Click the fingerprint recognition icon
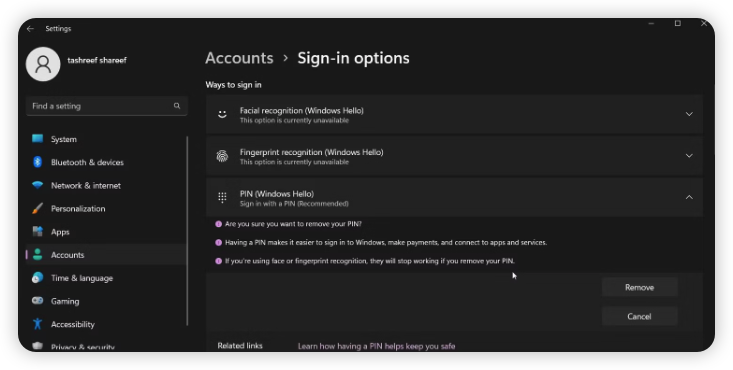The image size is (733, 370). coord(222,156)
